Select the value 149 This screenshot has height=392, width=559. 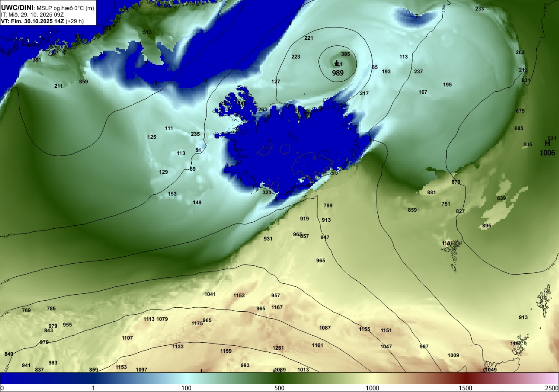[x=197, y=203]
